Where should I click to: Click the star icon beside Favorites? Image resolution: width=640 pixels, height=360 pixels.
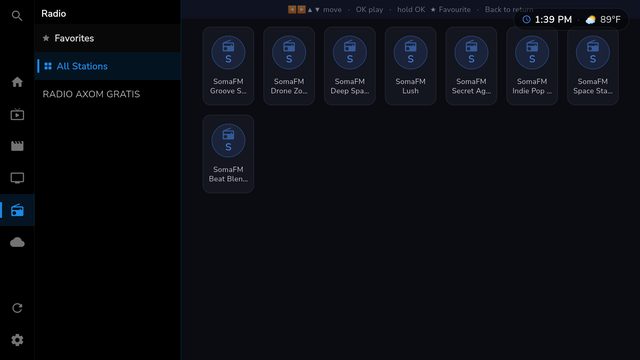[46, 38]
